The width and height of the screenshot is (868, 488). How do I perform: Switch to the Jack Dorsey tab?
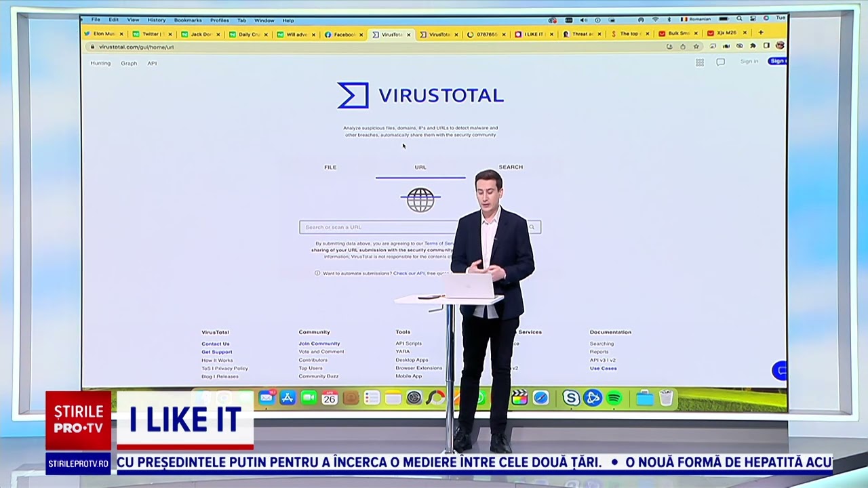[201, 34]
